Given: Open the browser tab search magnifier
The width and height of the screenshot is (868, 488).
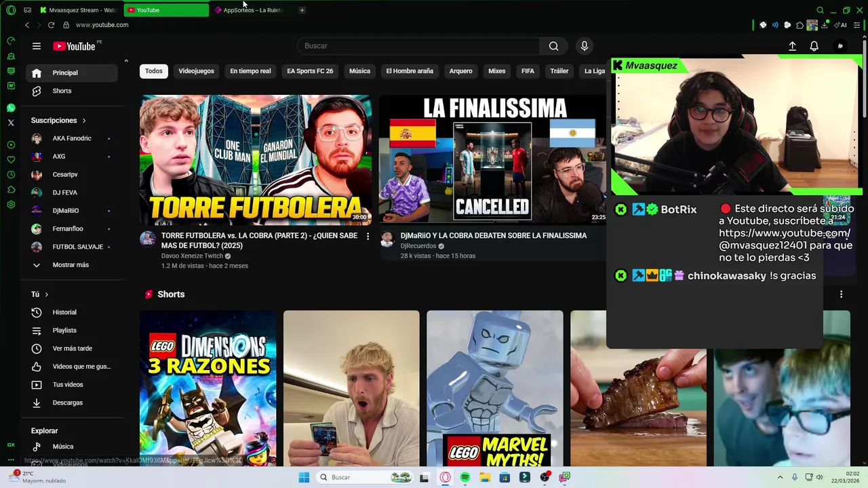Looking at the screenshot, I should pyautogui.click(x=820, y=10).
